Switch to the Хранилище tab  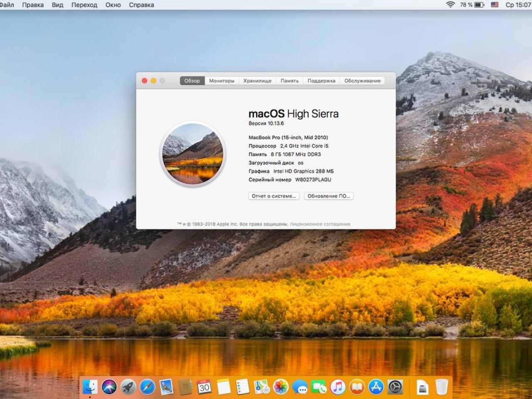coord(257,81)
